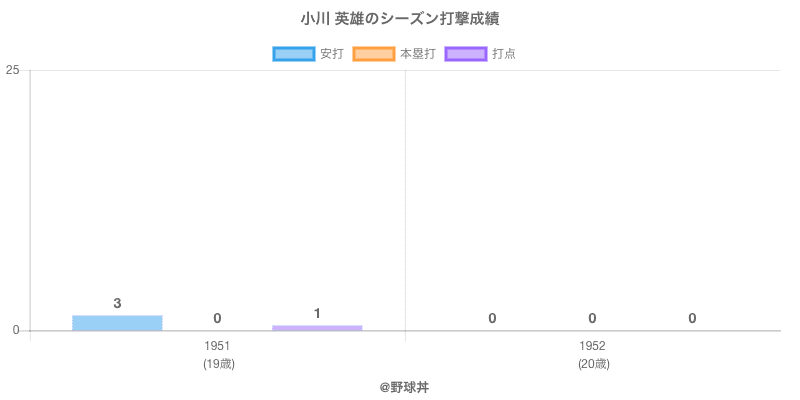Toggle the 安打 legend label
Screen dimensions: 800x400
(331, 54)
